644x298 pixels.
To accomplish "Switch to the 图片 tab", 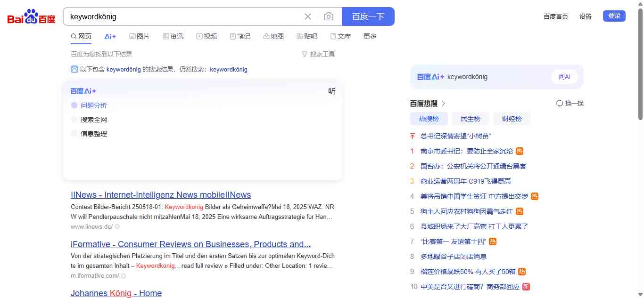I will point(140,36).
